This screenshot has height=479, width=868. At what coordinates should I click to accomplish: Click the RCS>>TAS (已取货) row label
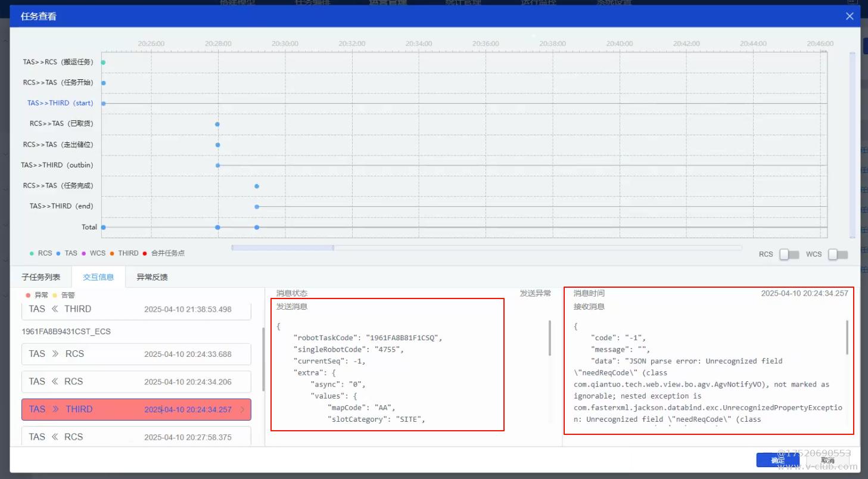tap(61, 124)
